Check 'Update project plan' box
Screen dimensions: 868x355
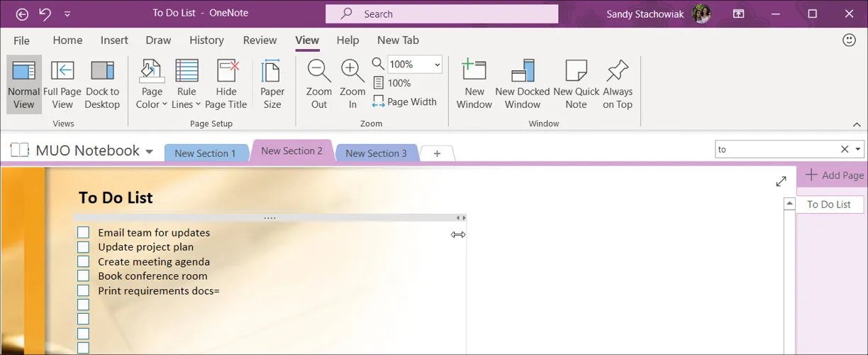pyautogui.click(x=84, y=247)
